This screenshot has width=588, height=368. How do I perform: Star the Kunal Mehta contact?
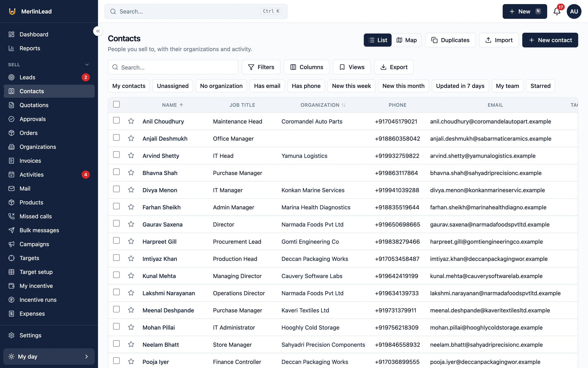(x=131, y=276)
